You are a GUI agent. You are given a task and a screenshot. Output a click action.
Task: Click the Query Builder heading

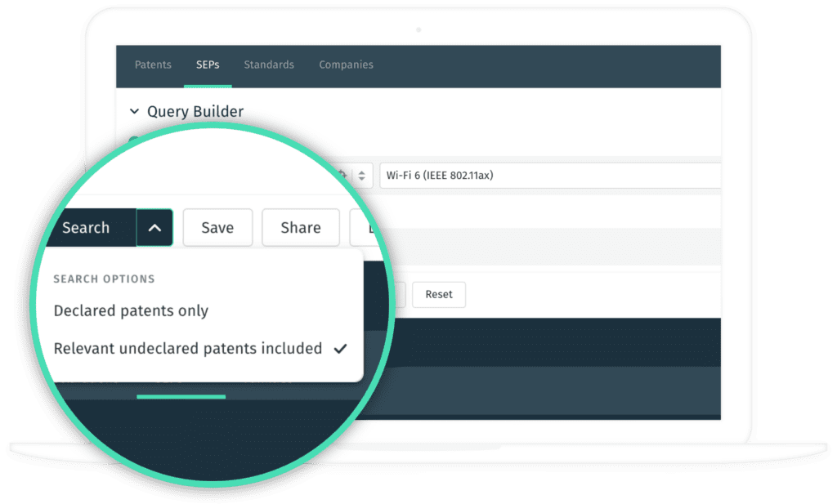click(x=195, y=112)
